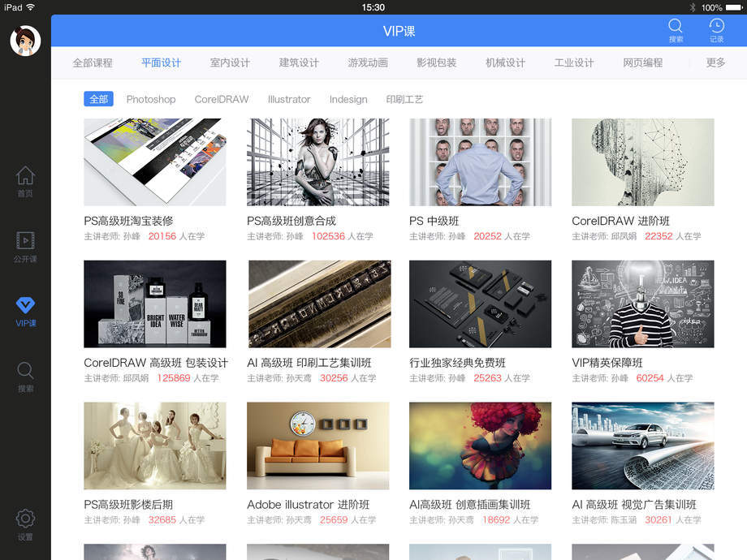Click the CorelDRAW 进阶班 title text
The image size is (747, 560).
[621, 221]
